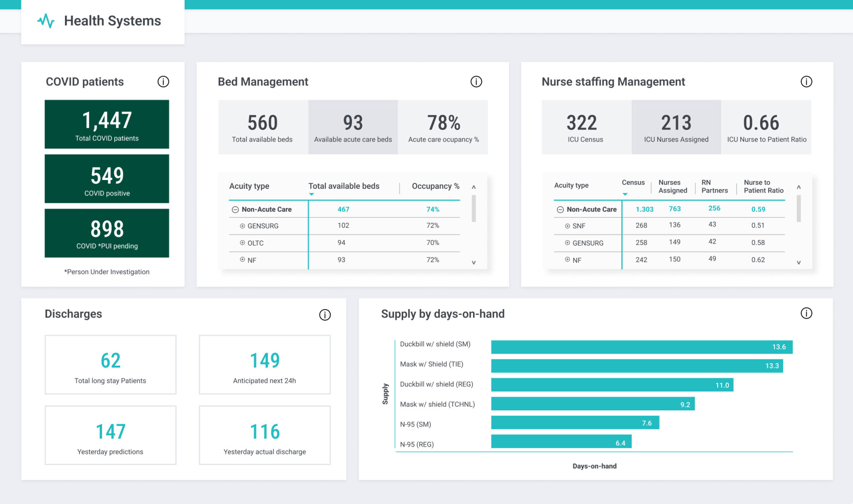Viewport: 853px width, 504px height.
Task: Open sort options on Census column
Action: (x=625, y=194)
